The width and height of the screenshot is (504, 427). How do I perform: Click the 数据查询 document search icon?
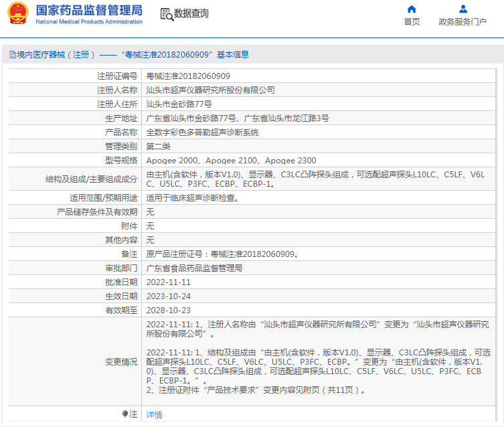tap(166, 14)
